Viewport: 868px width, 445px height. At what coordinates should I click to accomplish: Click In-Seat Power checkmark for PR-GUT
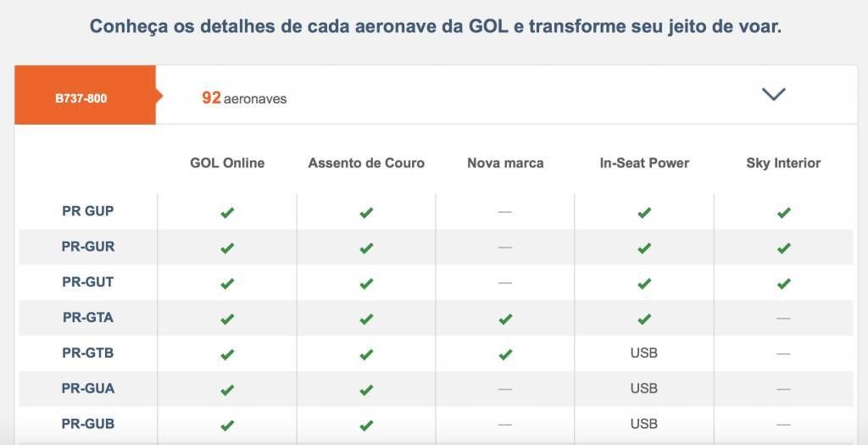pos(644,283)
